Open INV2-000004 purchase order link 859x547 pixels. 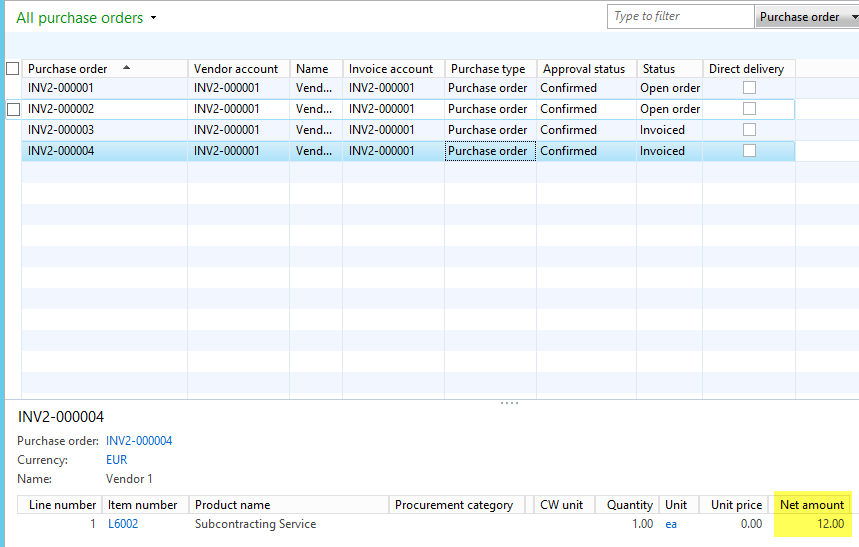click(139, 441)
